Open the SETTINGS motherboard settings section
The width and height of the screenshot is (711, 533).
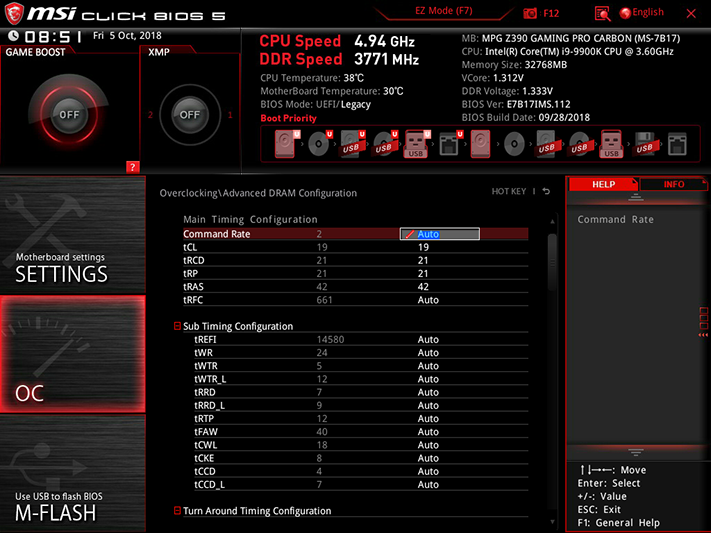(73, 235)
